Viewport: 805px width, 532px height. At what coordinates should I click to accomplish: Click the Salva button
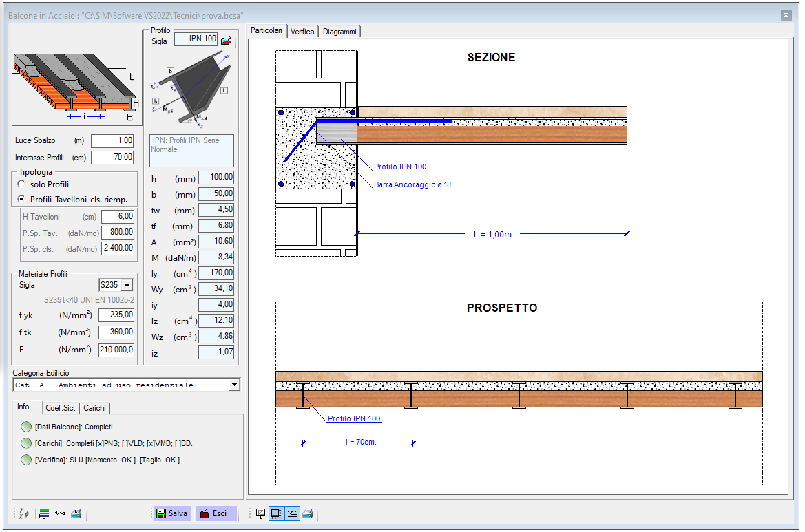click(x=172, y=513)
